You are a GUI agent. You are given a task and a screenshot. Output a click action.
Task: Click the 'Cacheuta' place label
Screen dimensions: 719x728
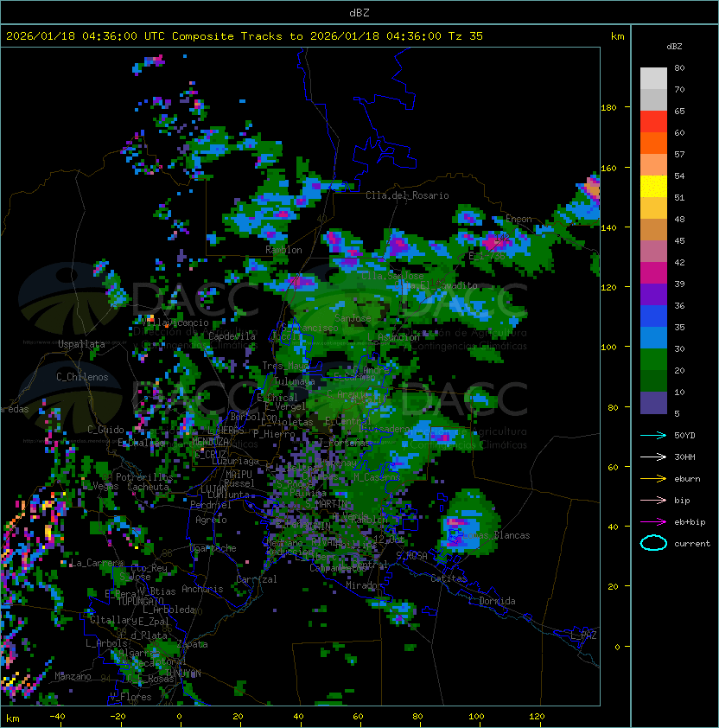pos(148,487)
